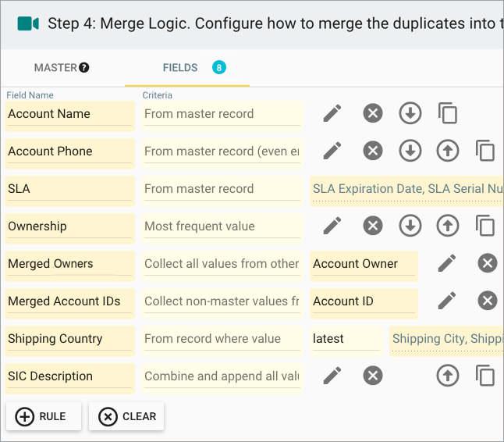504x442 pixels.
Task: Select the Shipping Country field name box
Action: click(69, 341)
